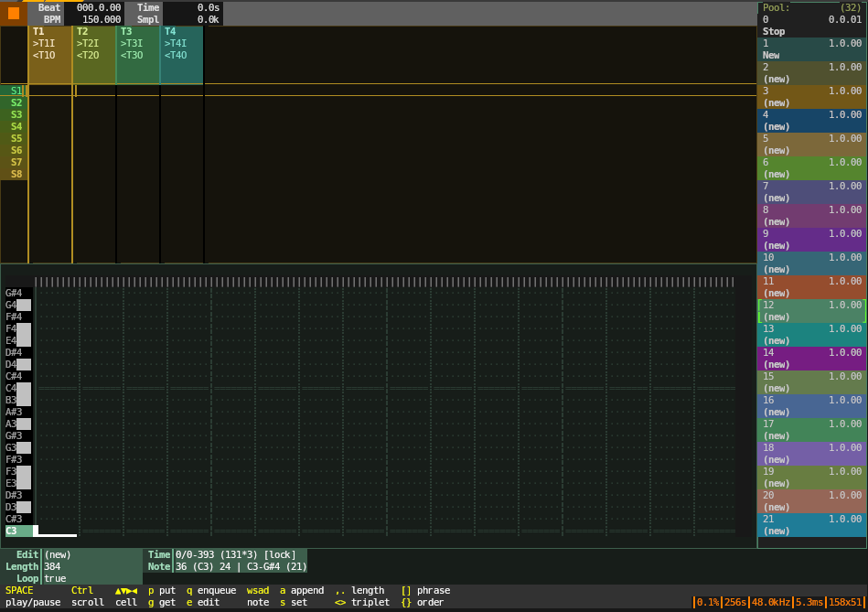Select track header T4
868x612 pixels.
click(x=182, y=55)
